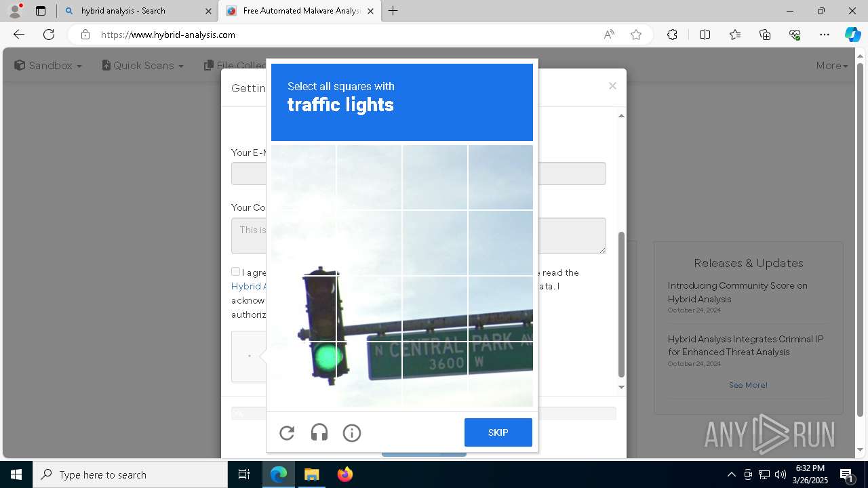Open File Explorer from the taskbar
Viewport: 868px width, 488px height.
coord(311,474)
